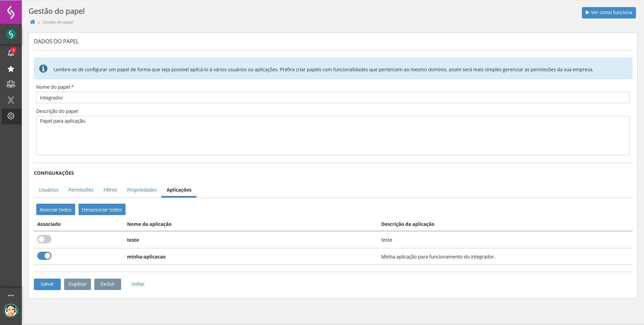
Task: Open the Permissões tab
Action: tap(81, 190)
